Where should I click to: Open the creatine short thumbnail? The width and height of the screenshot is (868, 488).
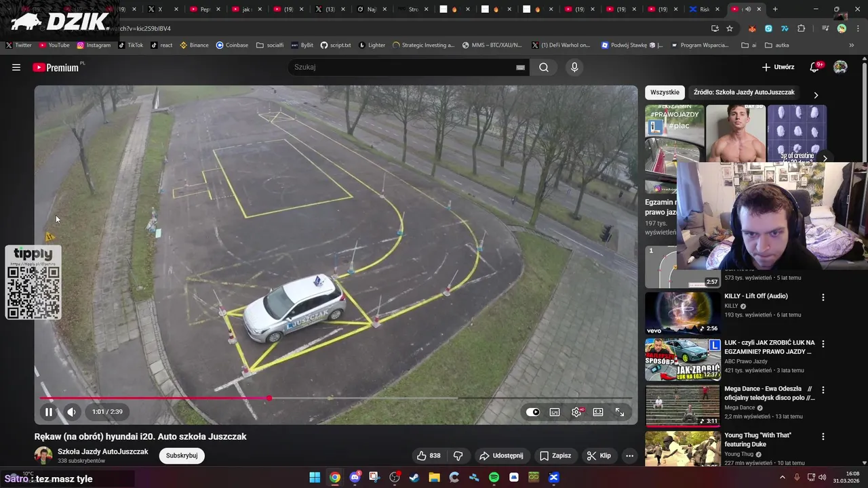797,134
